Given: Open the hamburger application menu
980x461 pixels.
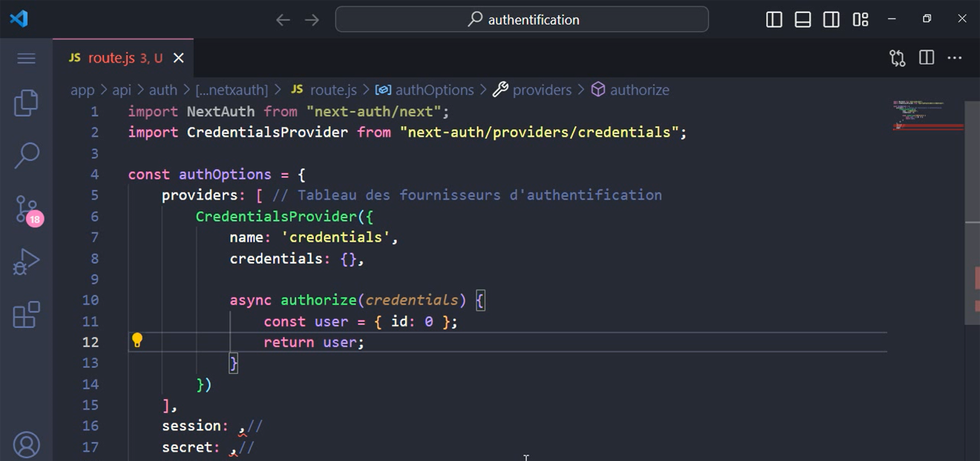Looking at the screenshot, I should pos(26,58).
